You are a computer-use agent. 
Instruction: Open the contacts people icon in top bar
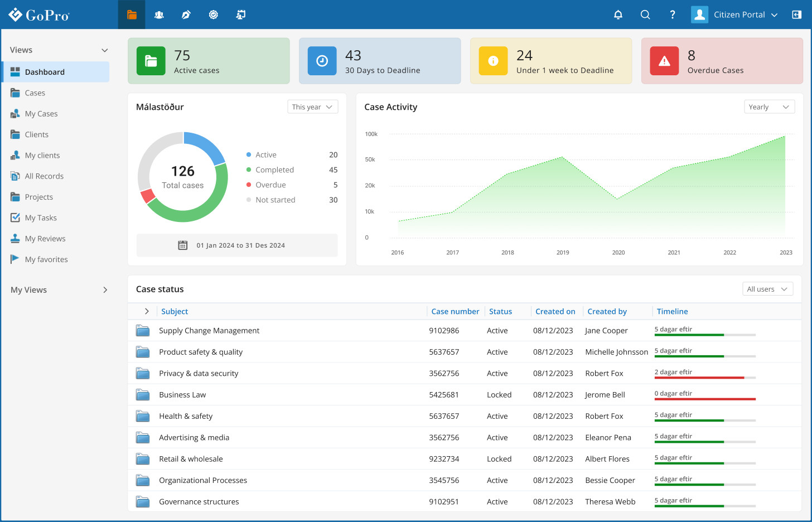point(159,14)
